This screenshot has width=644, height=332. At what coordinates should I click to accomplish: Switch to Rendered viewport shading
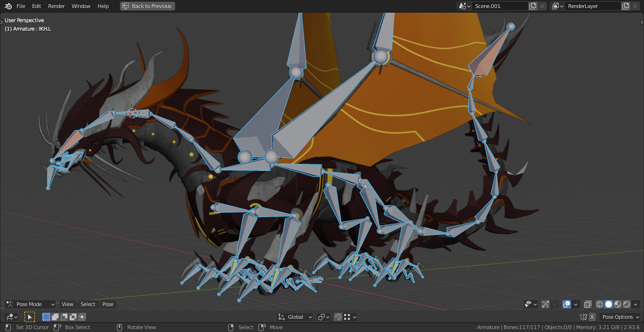(627, 304)
